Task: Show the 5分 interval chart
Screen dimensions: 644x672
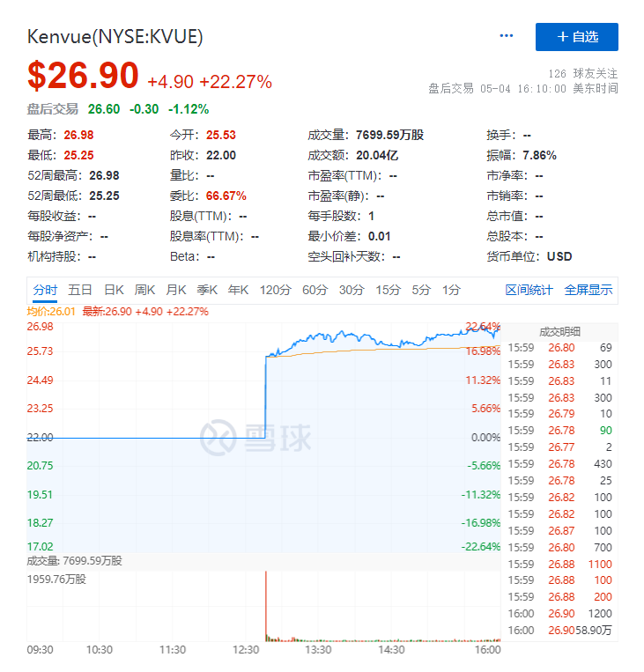Action: coord(421,290)
